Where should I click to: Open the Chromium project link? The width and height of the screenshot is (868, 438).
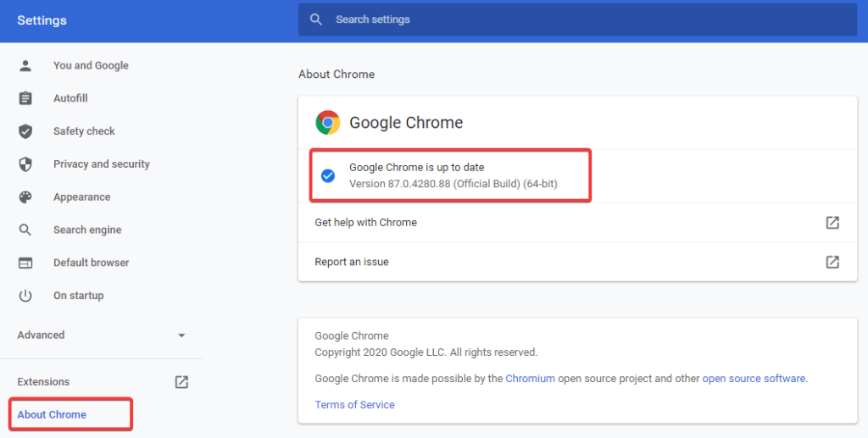[x=530, y=379]
